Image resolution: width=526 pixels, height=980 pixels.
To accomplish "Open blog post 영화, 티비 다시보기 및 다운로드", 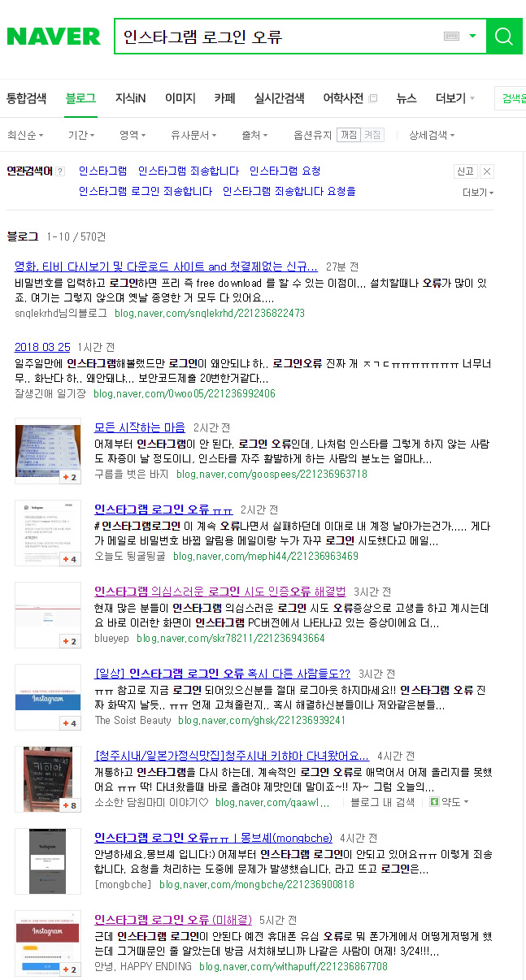I will click(166, 267).
